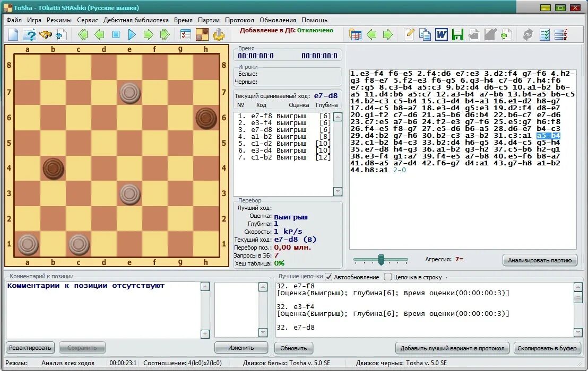Click highlighted move a5-b4 in protocol
The width and height of the screenshot is (588, 371).
(548, 136)
